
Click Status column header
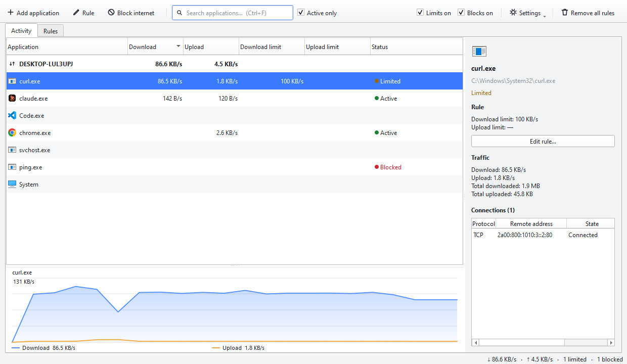click(x=417, y=47)
